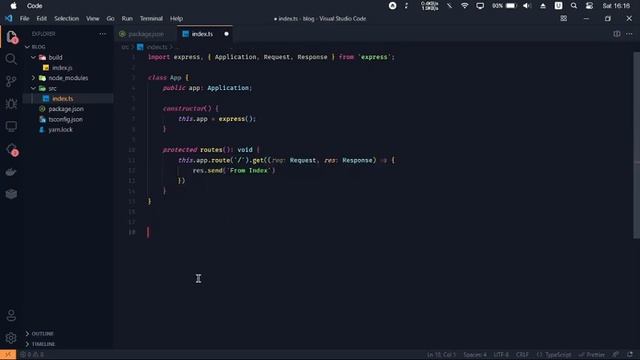Open the Run and Debug view
The height and width of the screenshot is (360, 640).
tap(11, 104)
